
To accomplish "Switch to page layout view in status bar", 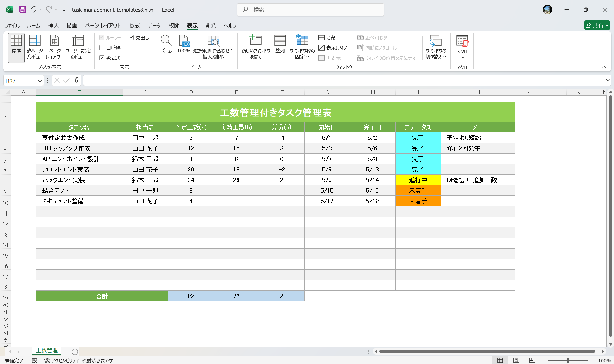I will click(516, 360).
